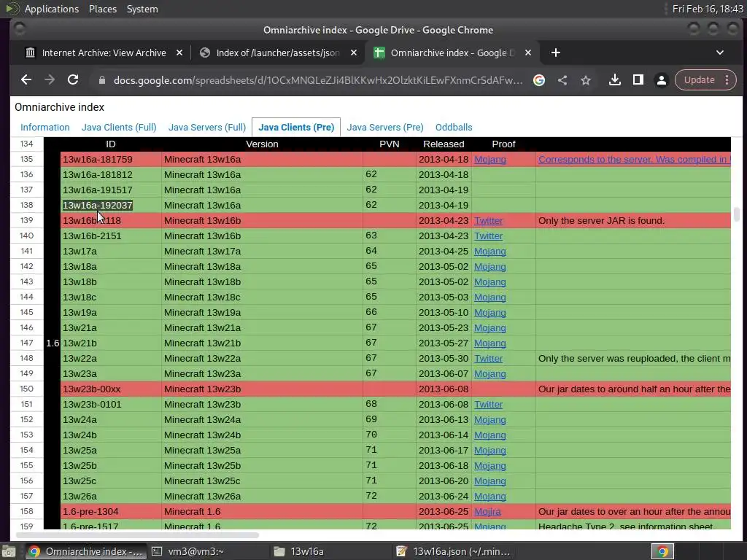Viewport: 747px width, 560px height.
Task: Open Mojang proof link for 13w26a
Action: coord(489,496)
